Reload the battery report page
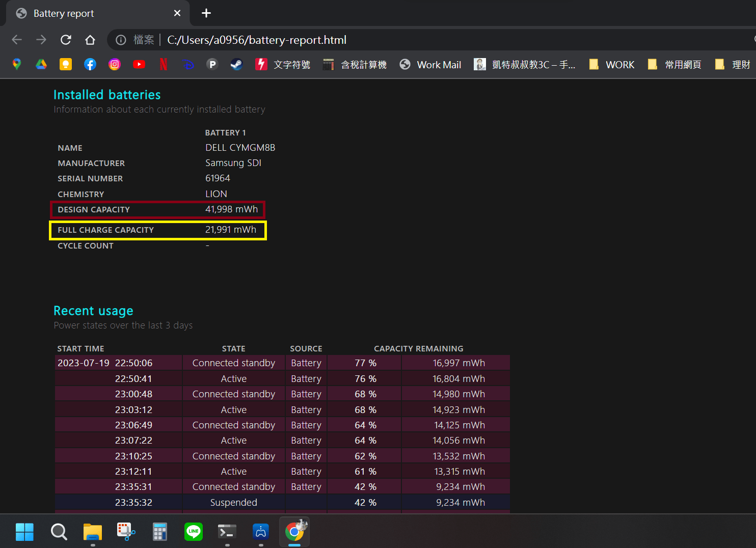 66,40
